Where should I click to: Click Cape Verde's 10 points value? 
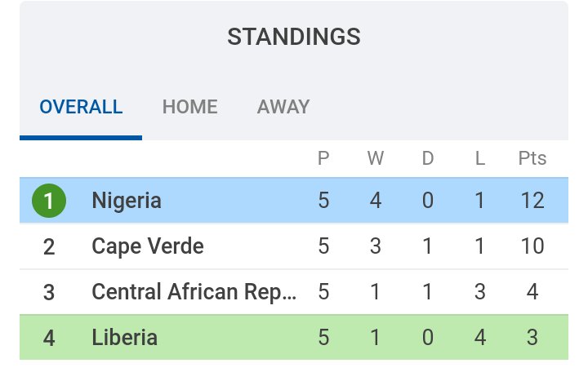click(x=532, y=246)
